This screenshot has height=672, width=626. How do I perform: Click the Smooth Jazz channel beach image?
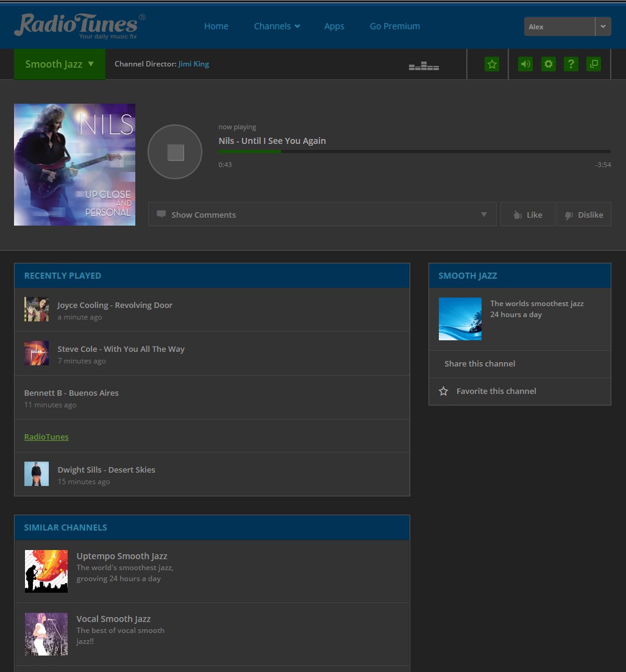[x=460, y=319]
